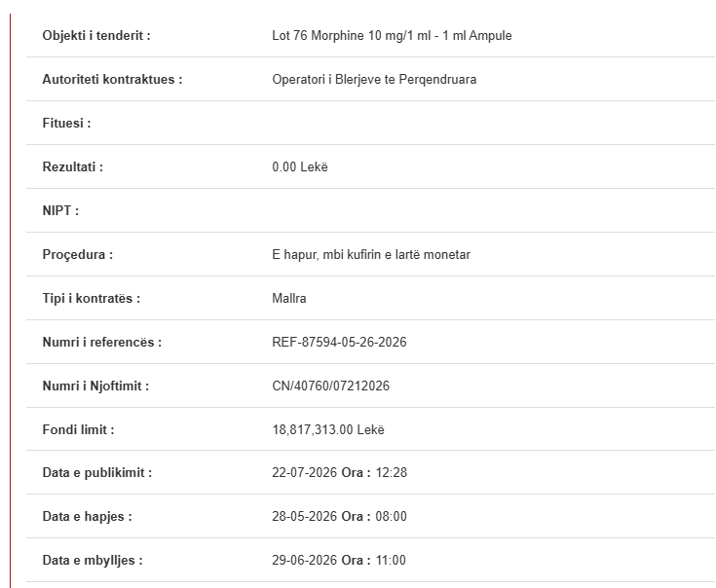
Task: Click publication date 22-07-2026
Action: click(x=304, y=472)
